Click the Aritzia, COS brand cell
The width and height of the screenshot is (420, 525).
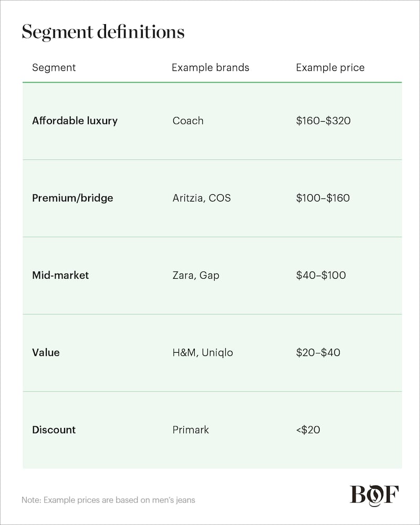pos(201,198)
